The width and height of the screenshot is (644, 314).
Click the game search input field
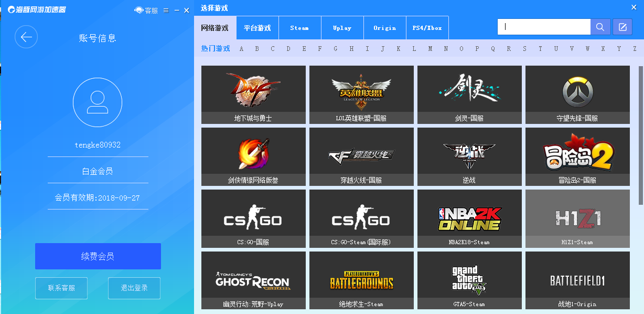544,27
